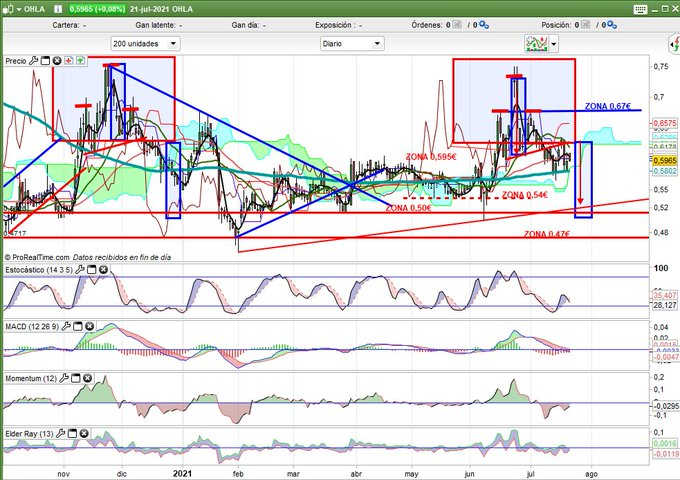This screenshot has height=480, width=680.
Task: Open Órdenes automatic trading gears icon
Action: pos(484,25)
